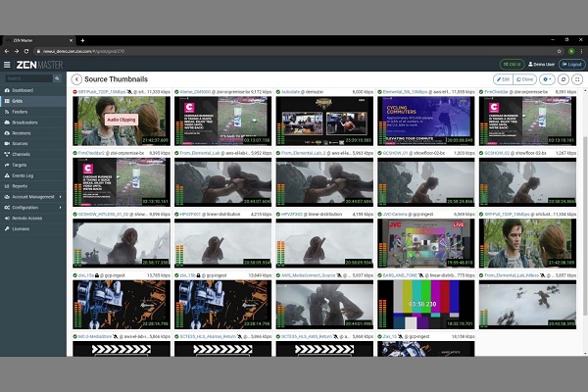The image size is (588, 392).
Task: Click muted-bell icon beside BARS_AND_TONE
Action: 420,275
